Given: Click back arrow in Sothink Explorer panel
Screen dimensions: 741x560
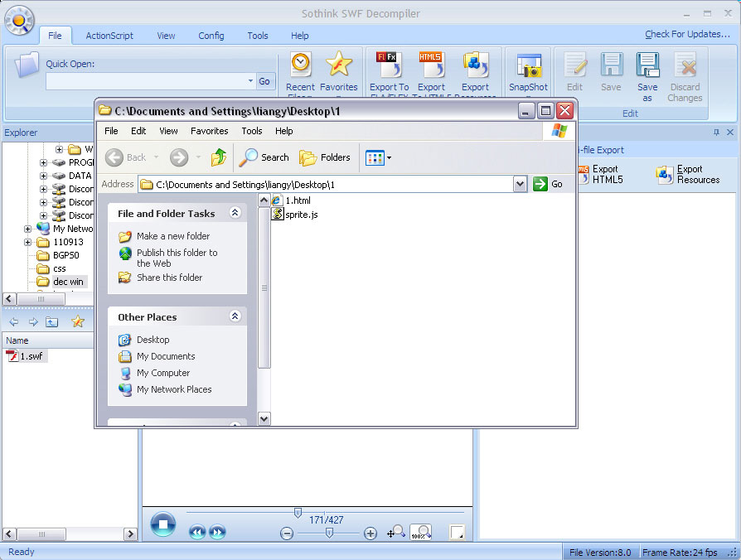Looking at the screenshot, I should [x=14, y=322].
